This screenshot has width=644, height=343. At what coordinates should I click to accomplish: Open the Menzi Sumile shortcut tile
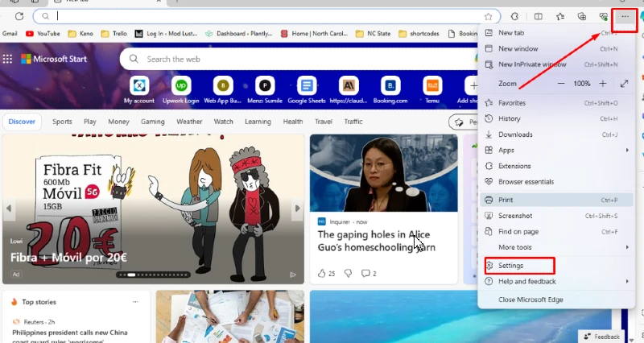[x=265, y=90]
